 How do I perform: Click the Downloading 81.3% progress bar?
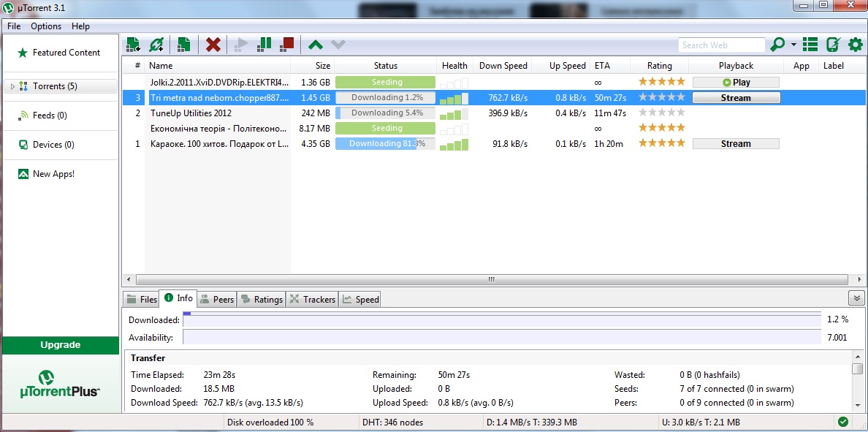[x=385, y=144]
